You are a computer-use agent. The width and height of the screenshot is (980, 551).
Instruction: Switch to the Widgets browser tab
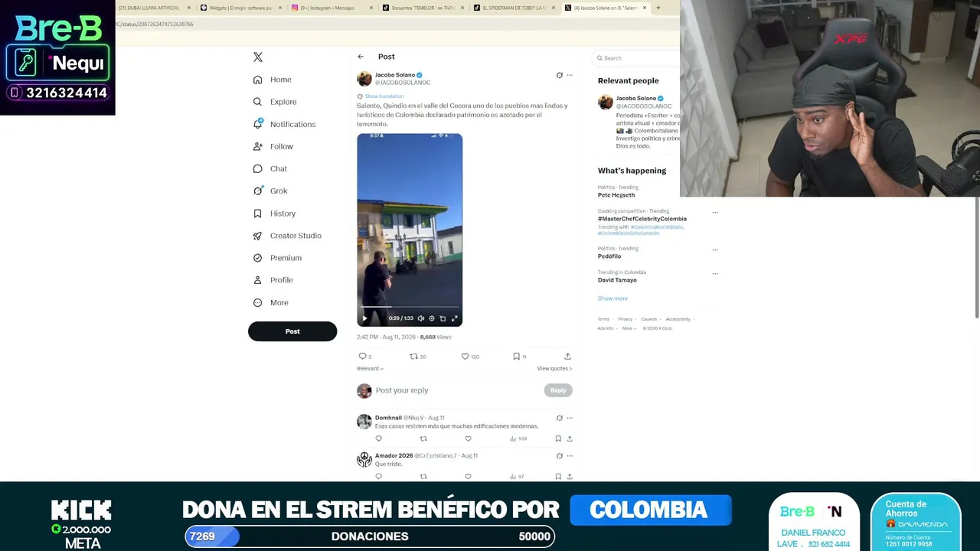click(240, 8)
